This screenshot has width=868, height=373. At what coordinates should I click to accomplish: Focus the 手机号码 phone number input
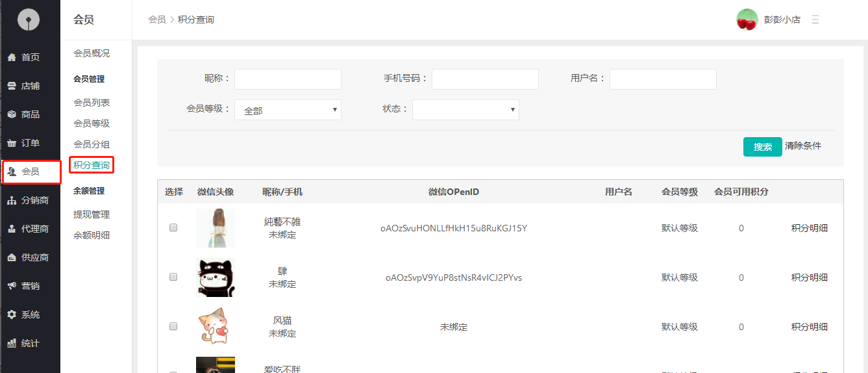(485, 79)
